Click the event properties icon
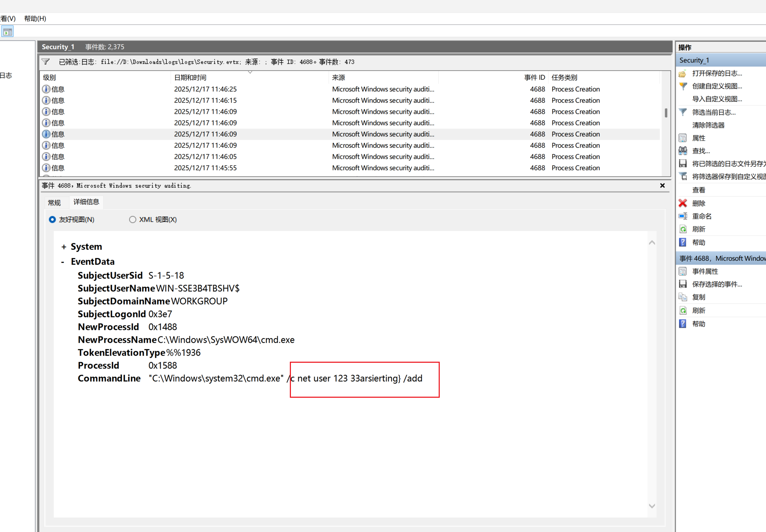Screen dimensions: 766x532 [x=682, y=271]
